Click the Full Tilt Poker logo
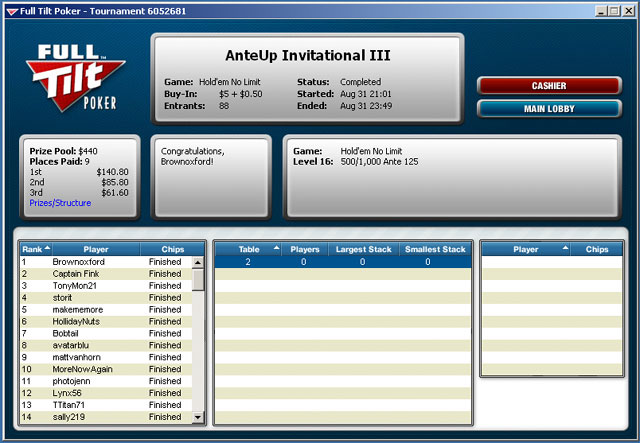Viewport: 640px width, 443px height. point(76,78)
